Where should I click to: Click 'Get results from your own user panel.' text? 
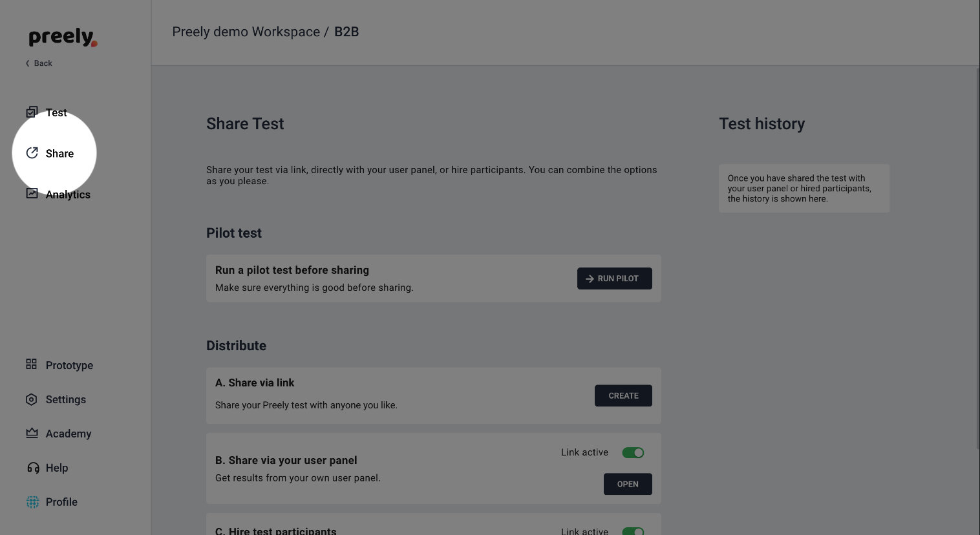click(x=298, y=478)
